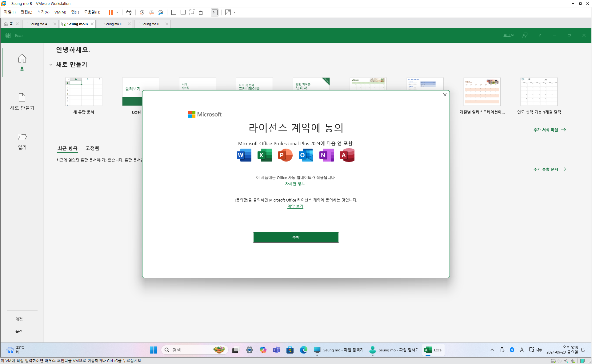This screenshot has height=364, width=592.
Task: Click the Excel Home sidebar icon
Action: click(22, 58)
